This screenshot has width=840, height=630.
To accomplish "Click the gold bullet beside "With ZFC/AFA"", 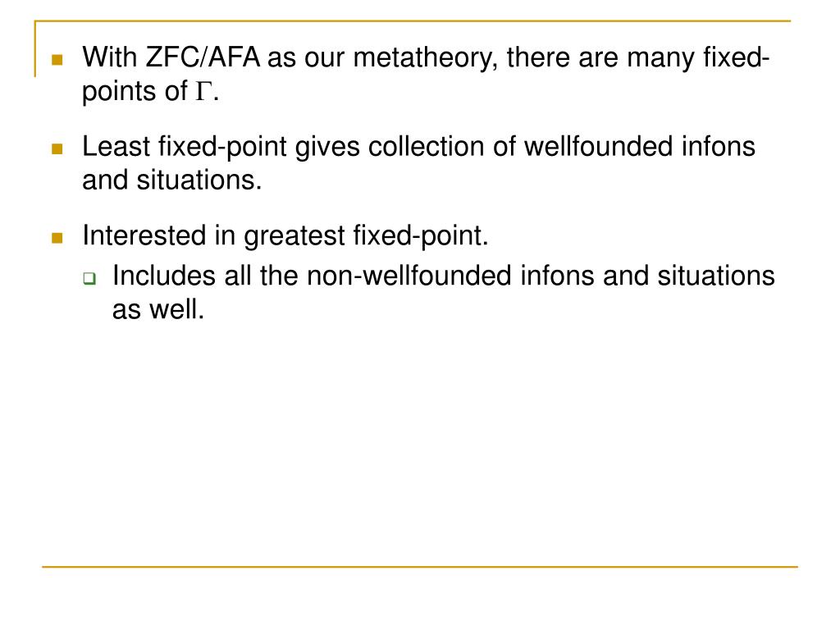I will click(x=57, y=59).
